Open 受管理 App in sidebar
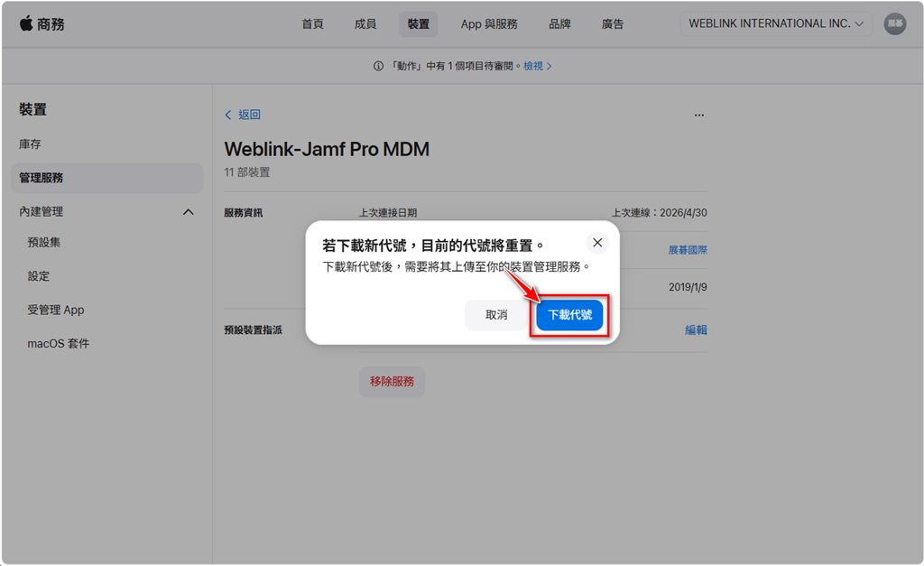Screen dimensions: 924x566 [56, 310]
